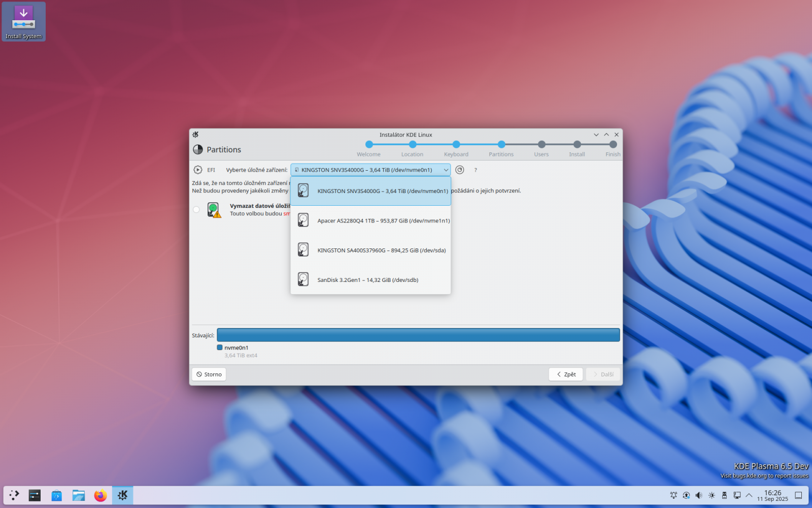
Task: Choose Apacer AS2280Q4 1TB from list
Action: tap(370, 220)
